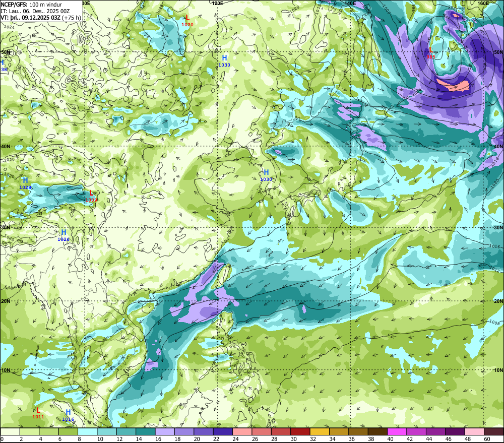This screenshot has width=504, height=443.
Task: Click the 30N latitude label on right edge
Action: pos(498,227)
